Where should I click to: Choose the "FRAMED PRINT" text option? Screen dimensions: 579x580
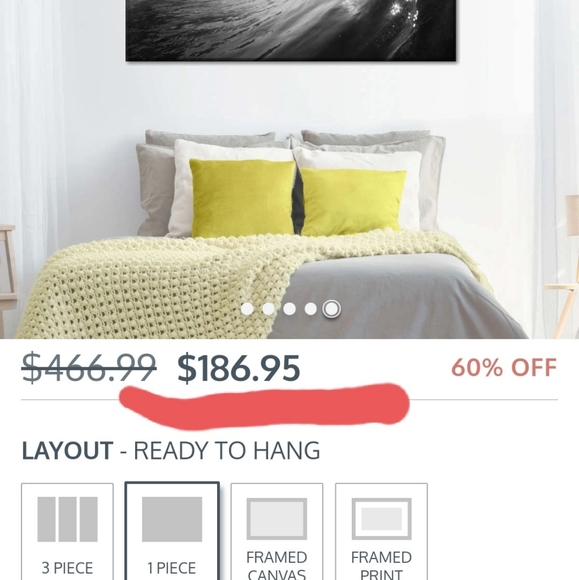(x=381, y=565)
